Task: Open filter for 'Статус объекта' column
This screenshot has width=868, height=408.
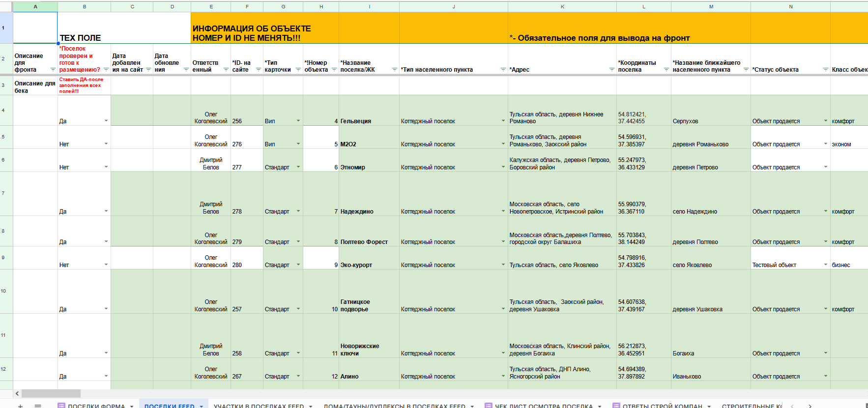Action: tap(826, 70)
